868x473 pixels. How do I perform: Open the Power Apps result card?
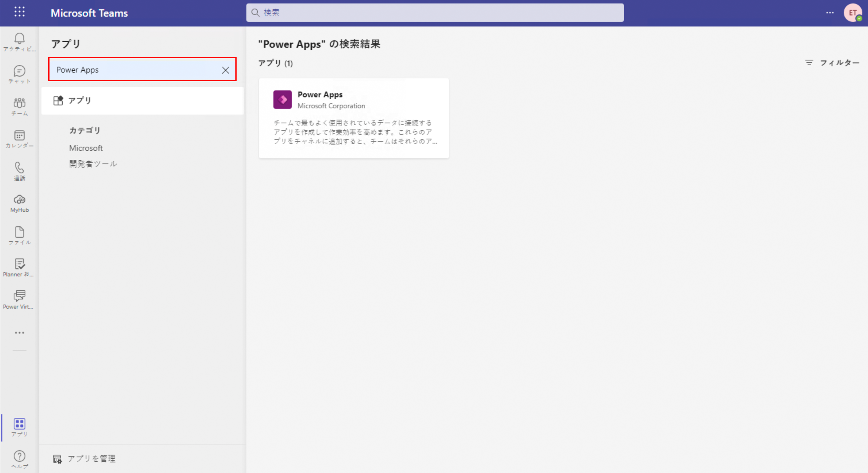[x=353, y=118]
